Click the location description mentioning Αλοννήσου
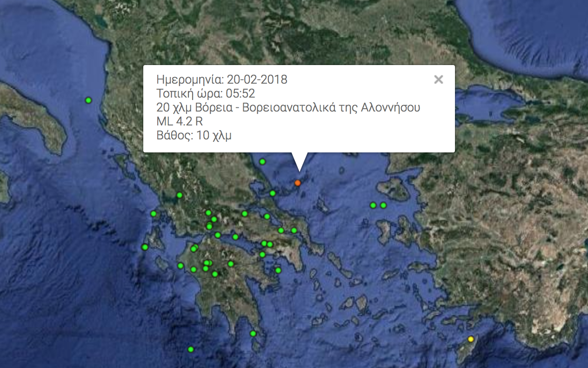588x368 pixels. (288, 108)
